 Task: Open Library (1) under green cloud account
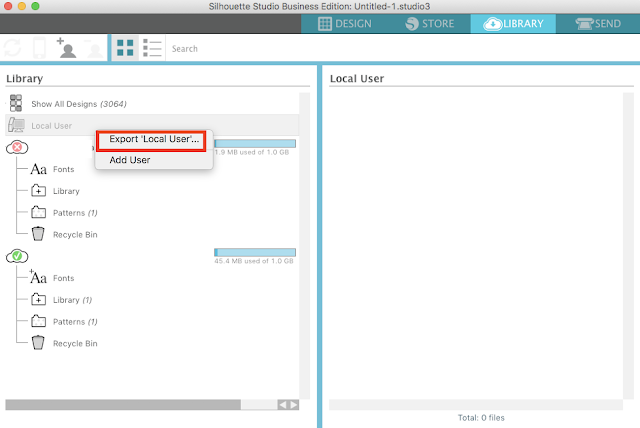tap(73, 300)
